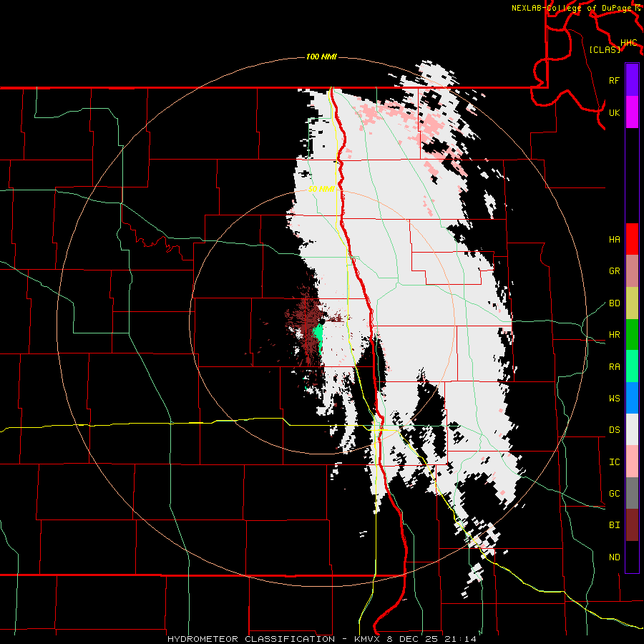This screenshot has height=644, width=644.
Task: Click the HR legend label
Action: [614, 335]
